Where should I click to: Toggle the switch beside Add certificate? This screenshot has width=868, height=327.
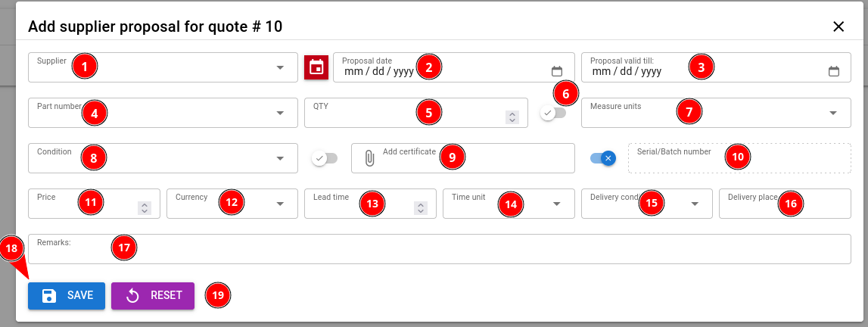pyautogui.click(x=325, y=158)
